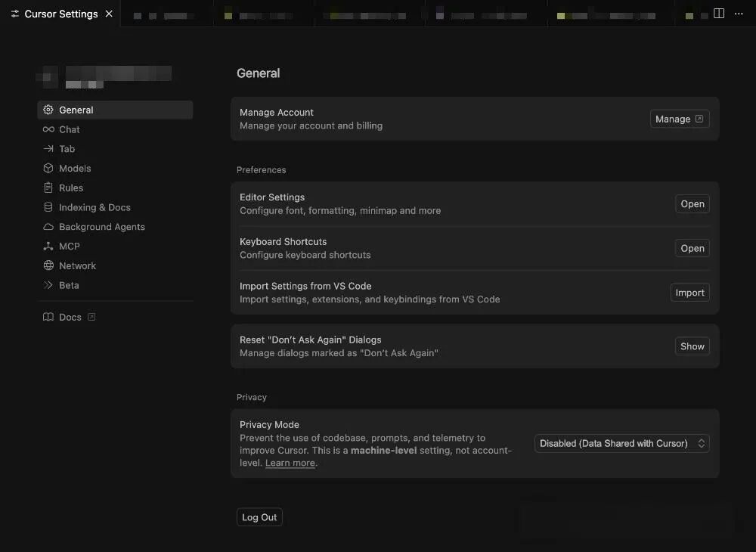Click the blurred user avatar
The width and height of the screenshot is (756, 552).
48,77
